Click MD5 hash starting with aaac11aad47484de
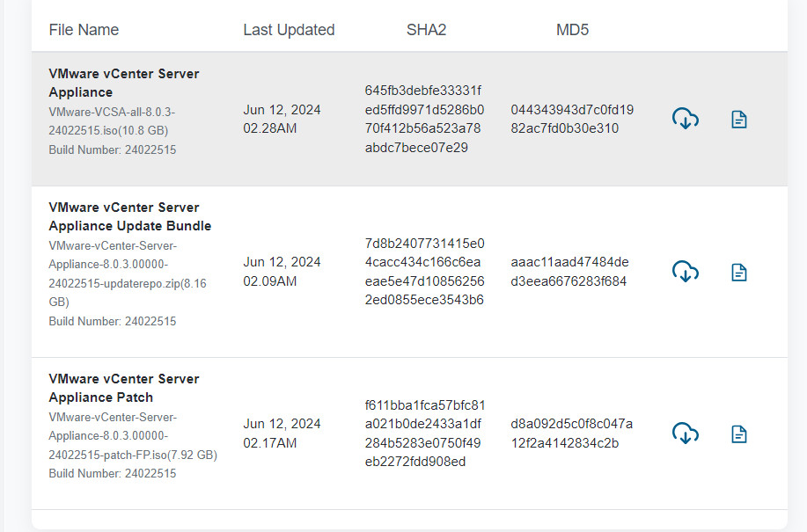Viewport: 807px width, 532px height. point(569,272)
